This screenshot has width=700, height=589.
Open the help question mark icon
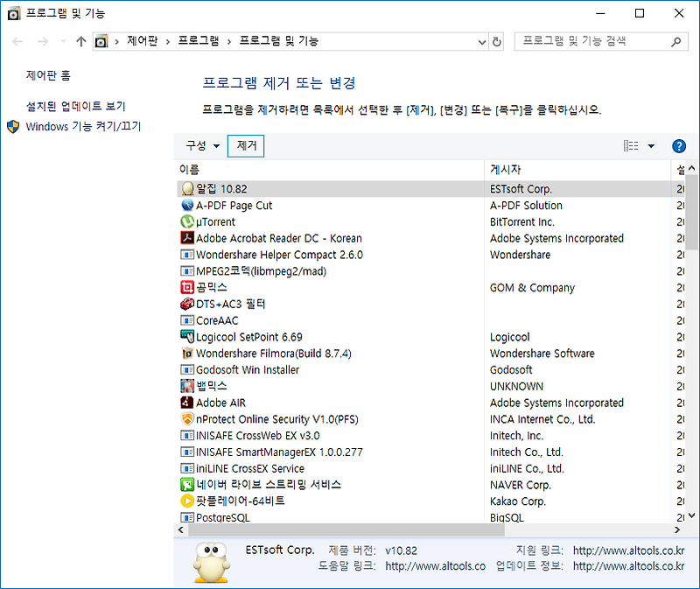pos(679,146)
